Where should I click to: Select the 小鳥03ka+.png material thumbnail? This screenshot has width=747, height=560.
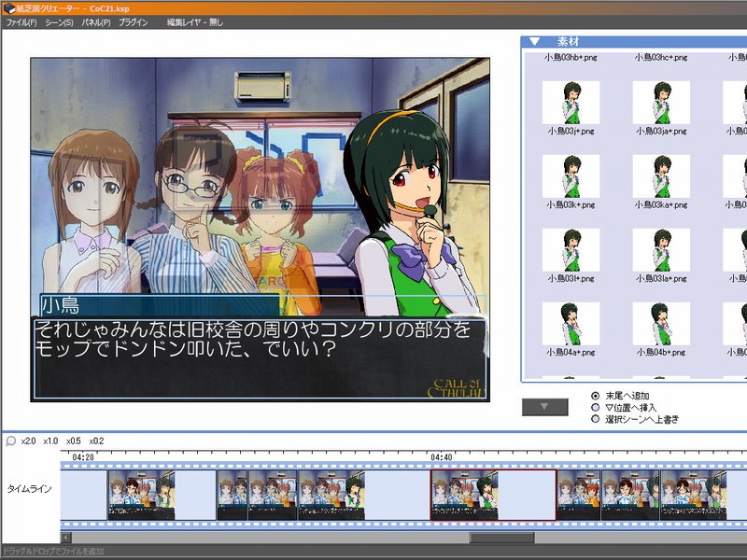(x=661, y=176)
